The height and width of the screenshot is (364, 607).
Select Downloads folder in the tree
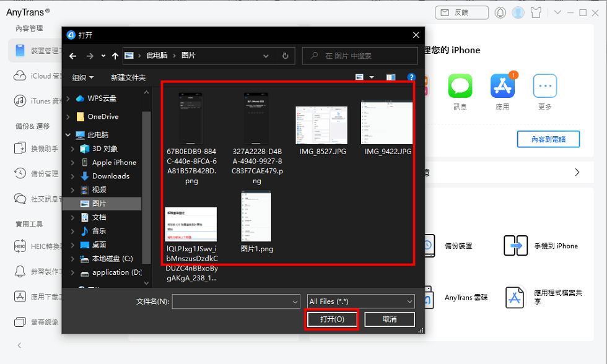pyautogui.click(x=110, y=176)
